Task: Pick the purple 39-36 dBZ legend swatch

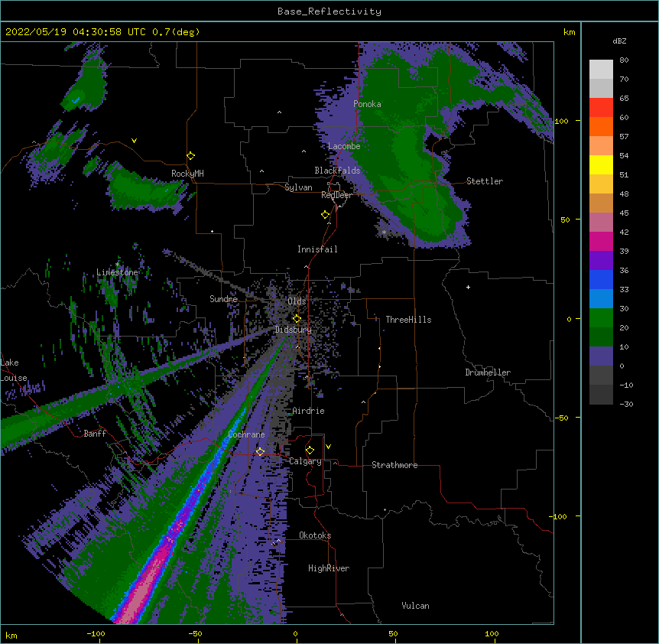Action: [601, 261]
